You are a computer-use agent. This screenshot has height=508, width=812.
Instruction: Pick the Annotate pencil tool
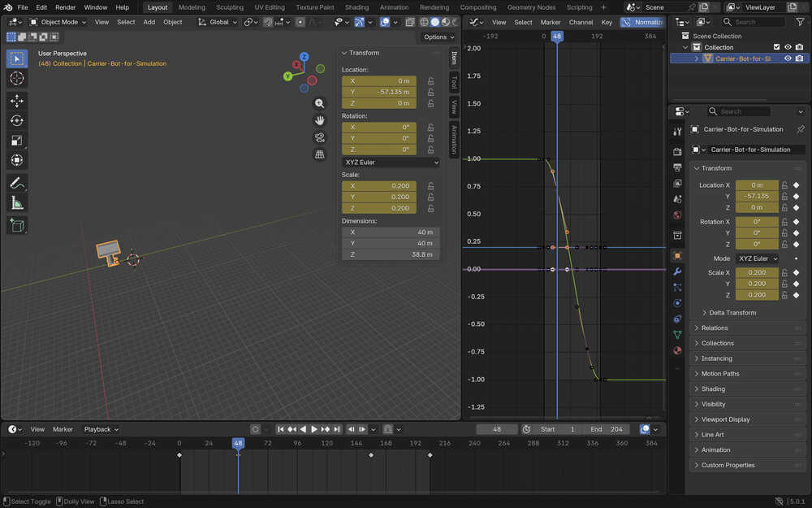point(16,183)
